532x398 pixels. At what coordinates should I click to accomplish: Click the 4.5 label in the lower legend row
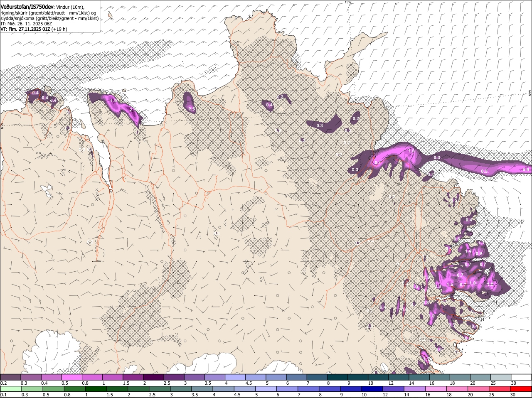(x=237, y=395)
